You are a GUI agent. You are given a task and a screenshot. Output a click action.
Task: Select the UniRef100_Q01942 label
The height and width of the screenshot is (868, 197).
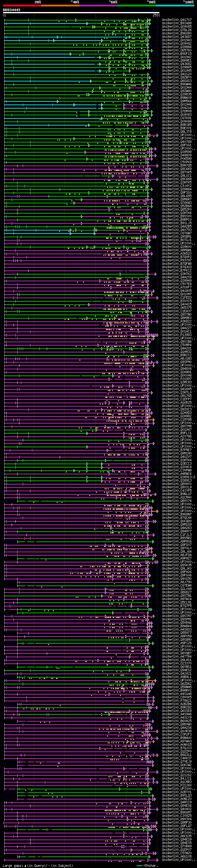[x=177, y=57]
